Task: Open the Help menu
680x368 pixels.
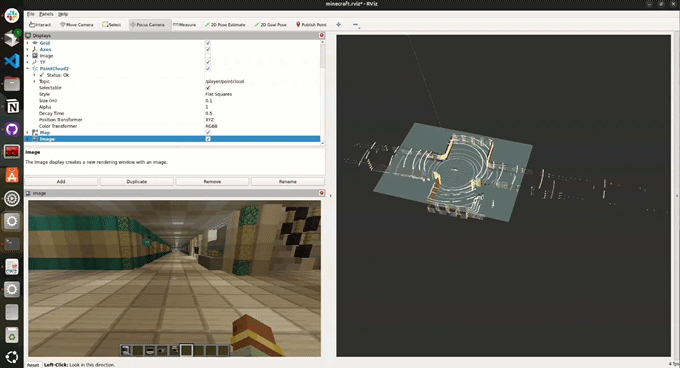Action: [63, 14]
